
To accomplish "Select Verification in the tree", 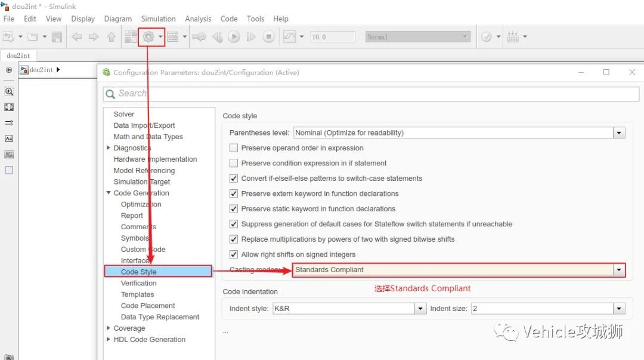I will (x=138, y=283).
